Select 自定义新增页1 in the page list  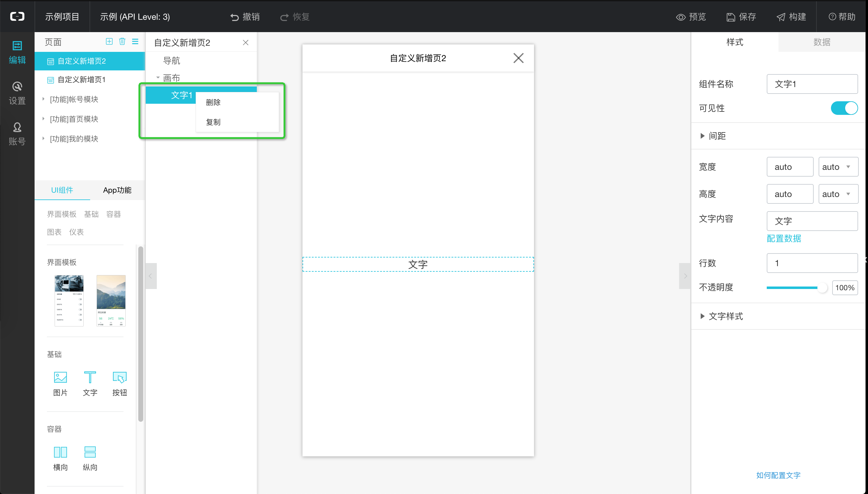click(90, 80)
